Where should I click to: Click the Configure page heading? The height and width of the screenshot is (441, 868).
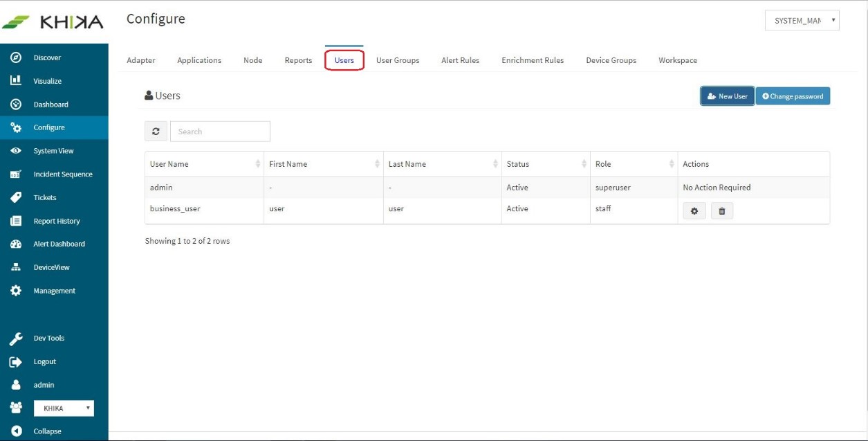tap(156, 19)
